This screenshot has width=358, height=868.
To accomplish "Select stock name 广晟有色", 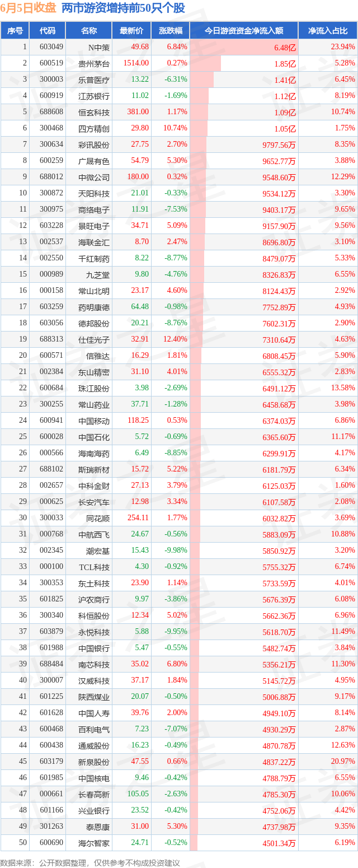I will tap(94, 161).
